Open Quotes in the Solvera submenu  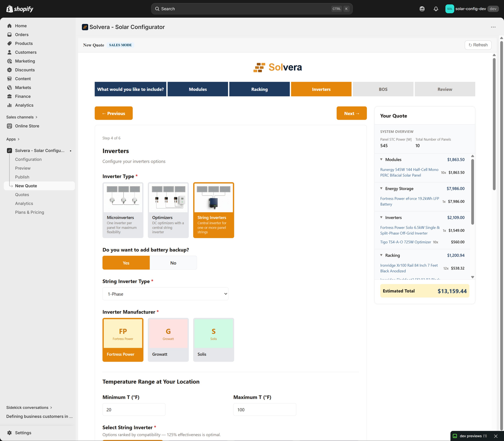[22, 195]
